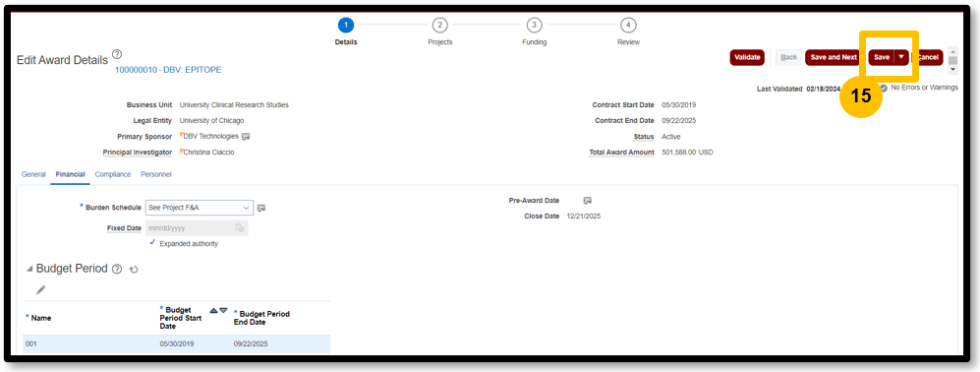Click page scrollbar down arrow
This screenshot has width=980, height=372.
click(x=953, y=70)
